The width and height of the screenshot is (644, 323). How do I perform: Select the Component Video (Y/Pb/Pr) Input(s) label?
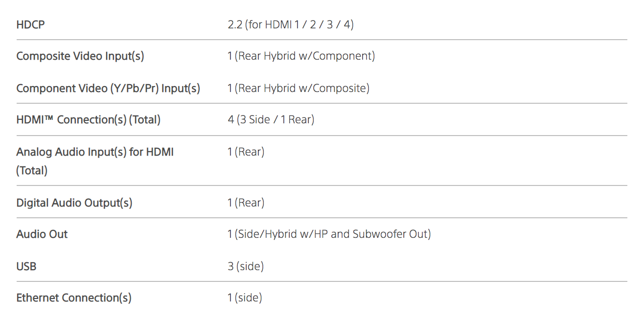(108, 88)
